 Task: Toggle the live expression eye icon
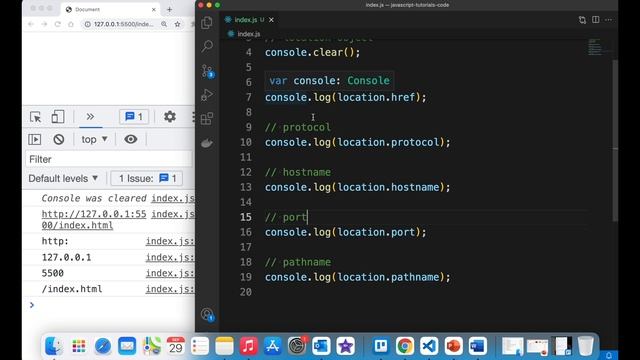131,140
